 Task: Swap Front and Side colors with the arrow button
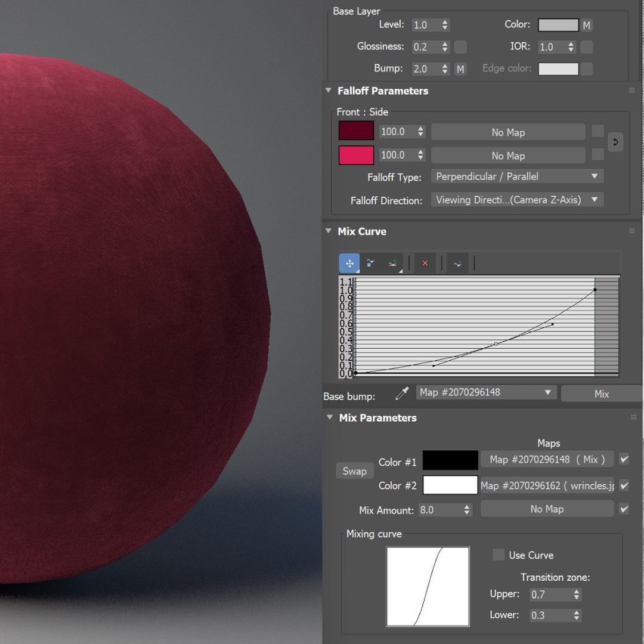tap(615, 143)
